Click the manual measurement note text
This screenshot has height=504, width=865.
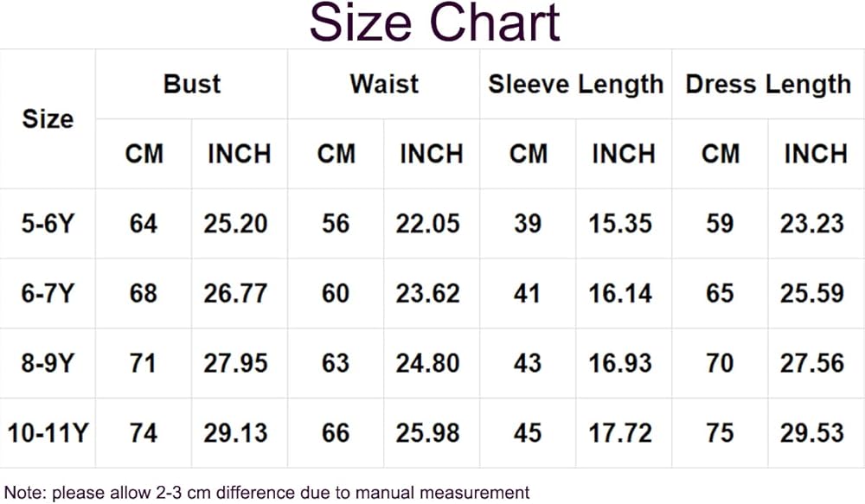click(266, 493)
